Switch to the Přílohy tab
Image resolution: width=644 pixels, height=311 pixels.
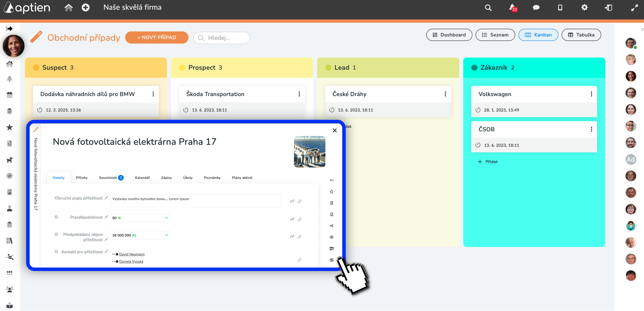[x=82, y=178]
